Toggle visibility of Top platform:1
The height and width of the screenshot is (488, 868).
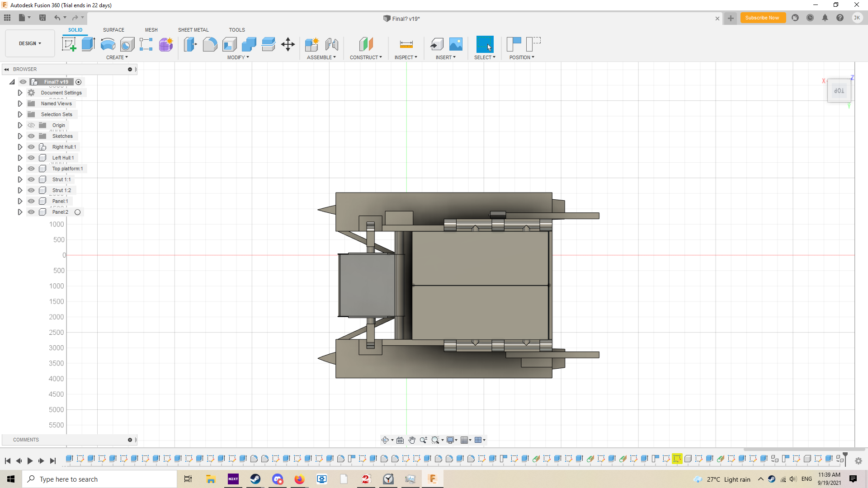coord(31,169)
